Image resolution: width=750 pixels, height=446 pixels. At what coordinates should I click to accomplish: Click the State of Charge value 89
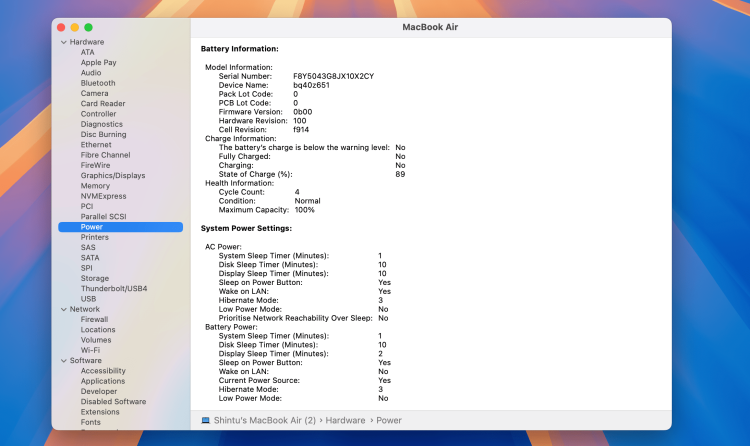pos(400,175)
